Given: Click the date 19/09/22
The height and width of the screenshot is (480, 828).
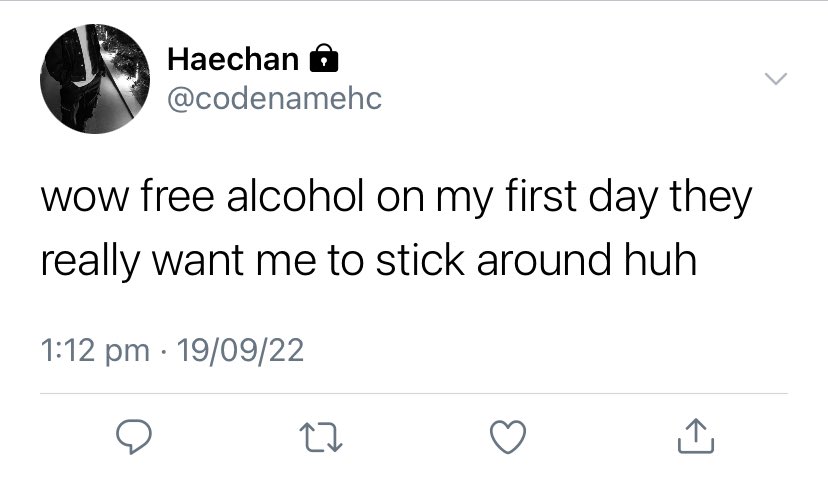Looking at the screenshot, I should (240, 351).
